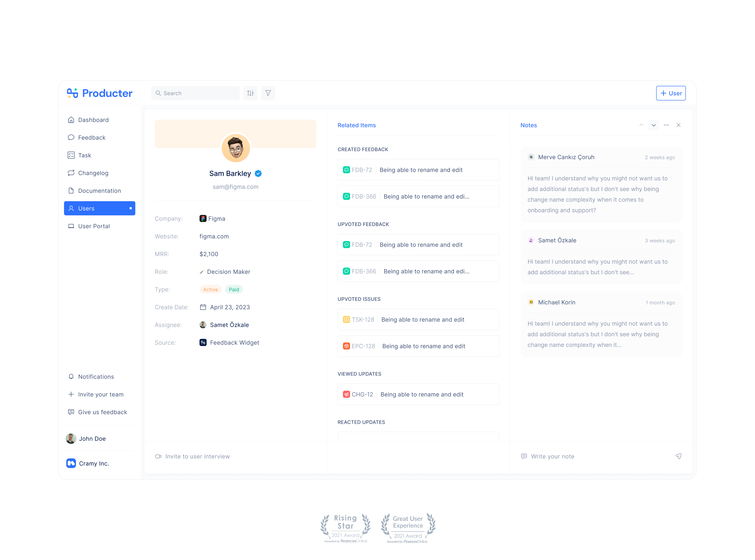Collapse the note using the up chevron
Screen dimensions: 755x560
[x=641, y=125]
